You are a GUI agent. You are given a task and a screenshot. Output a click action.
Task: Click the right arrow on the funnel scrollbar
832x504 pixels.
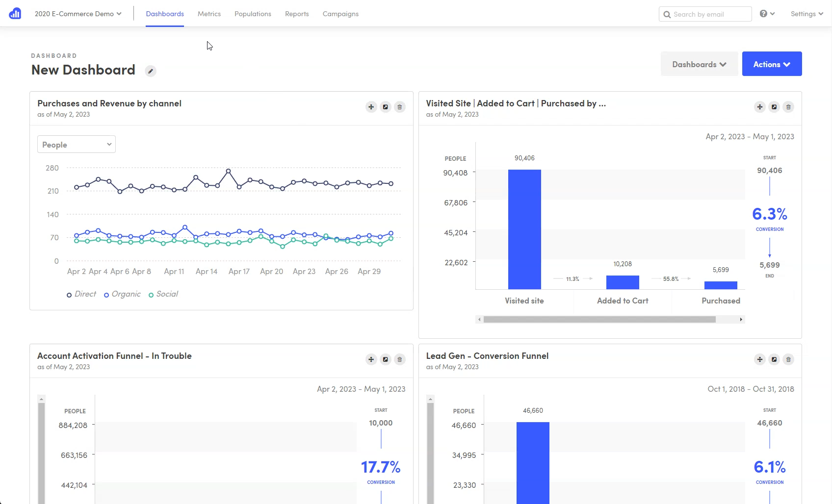click(742, 319)
